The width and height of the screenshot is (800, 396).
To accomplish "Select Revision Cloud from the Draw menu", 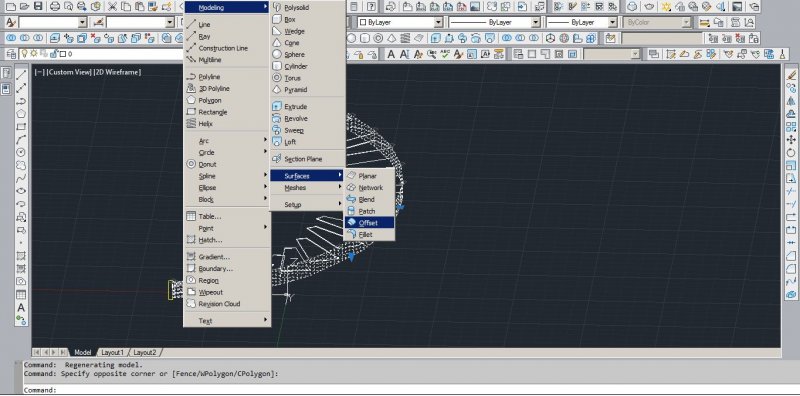I will (x=227, y=304).
